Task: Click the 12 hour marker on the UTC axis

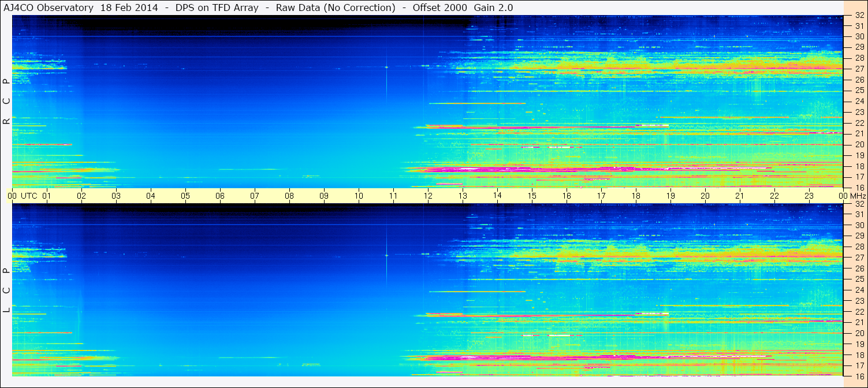Action: tap(428, 196)
